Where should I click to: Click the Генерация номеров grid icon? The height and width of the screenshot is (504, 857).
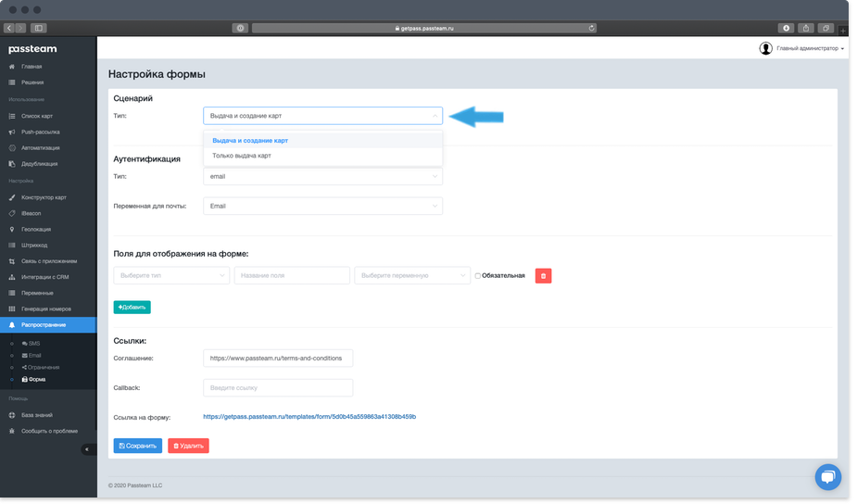coord(12,309)
